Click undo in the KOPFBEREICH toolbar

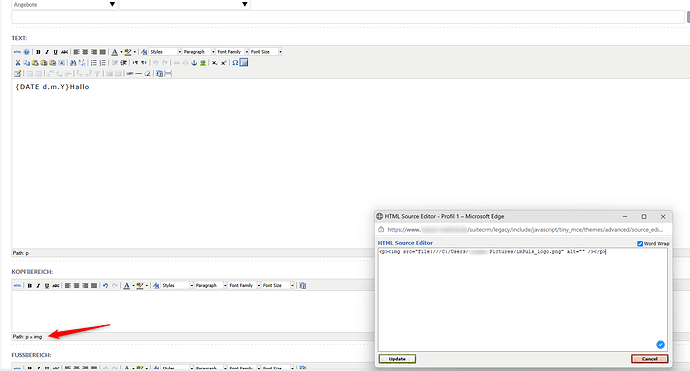point(106,286)
